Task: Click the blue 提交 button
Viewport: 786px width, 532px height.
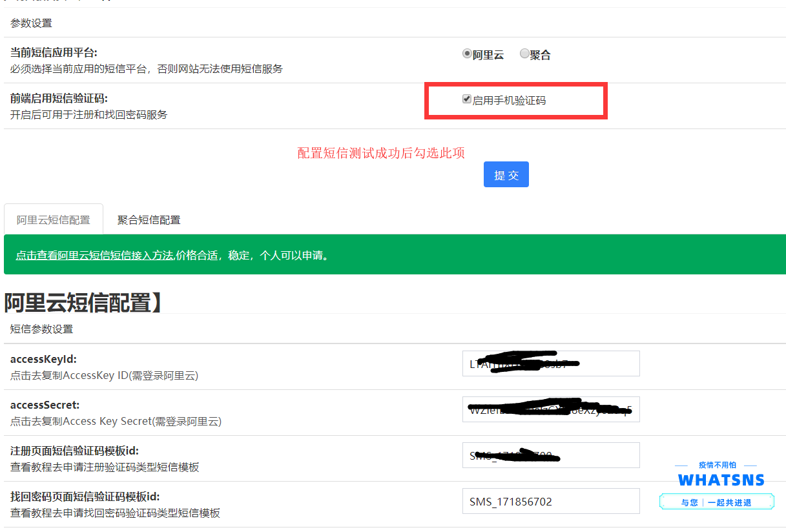Action: pos(506,174)
